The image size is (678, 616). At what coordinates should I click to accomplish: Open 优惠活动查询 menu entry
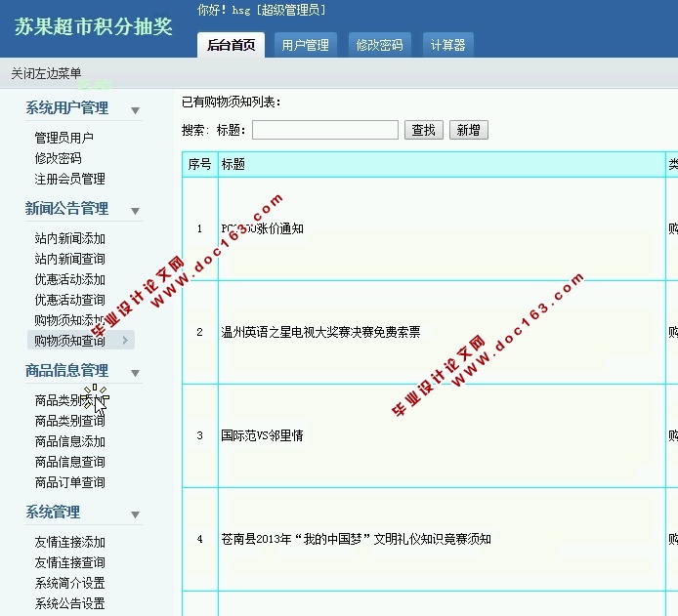click(x=70, y=300)
